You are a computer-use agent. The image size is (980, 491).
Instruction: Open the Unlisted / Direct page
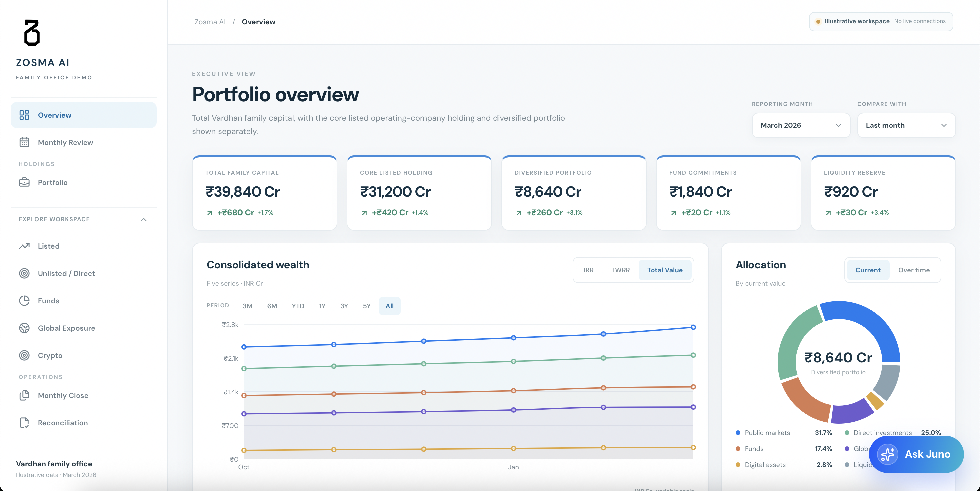83,273
